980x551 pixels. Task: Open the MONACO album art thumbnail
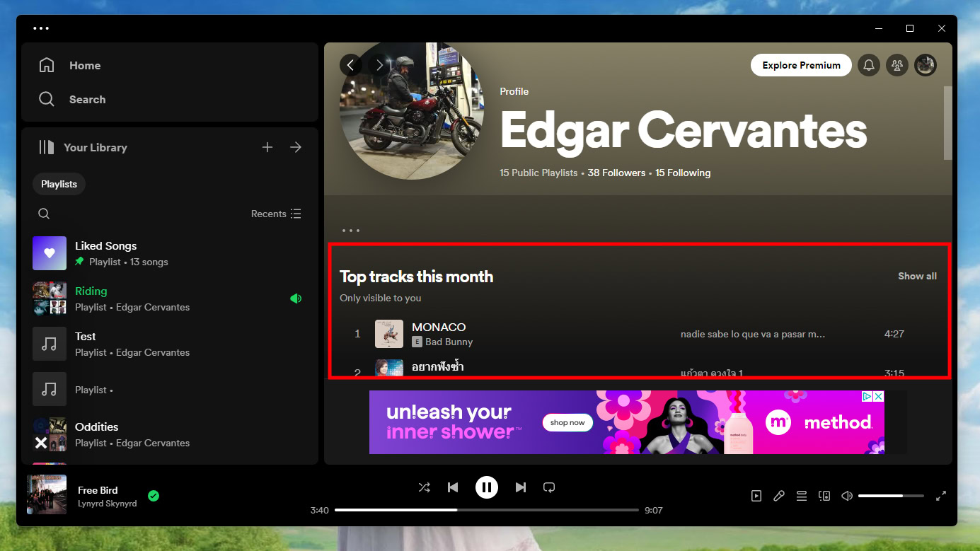(x=389, y=334)
